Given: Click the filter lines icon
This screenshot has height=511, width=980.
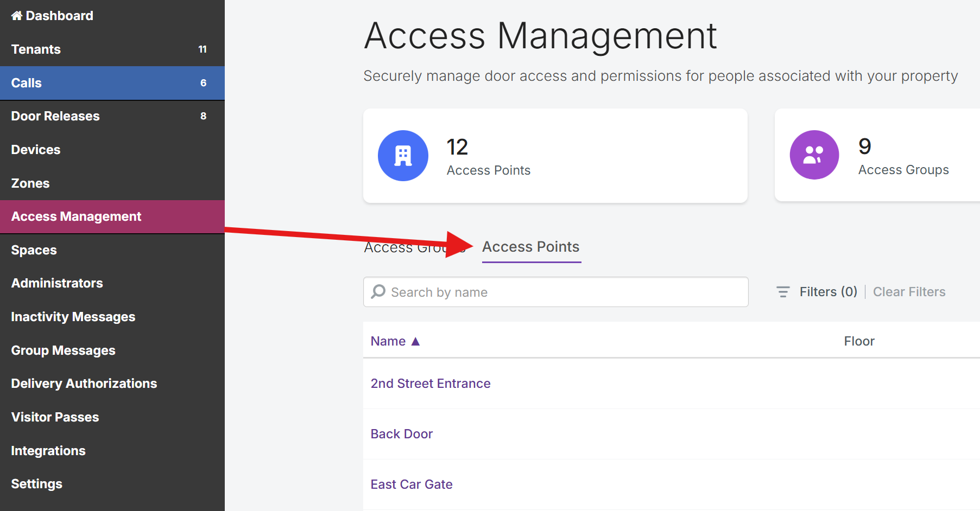Looking at the screenshot, I should coord(783,292).
